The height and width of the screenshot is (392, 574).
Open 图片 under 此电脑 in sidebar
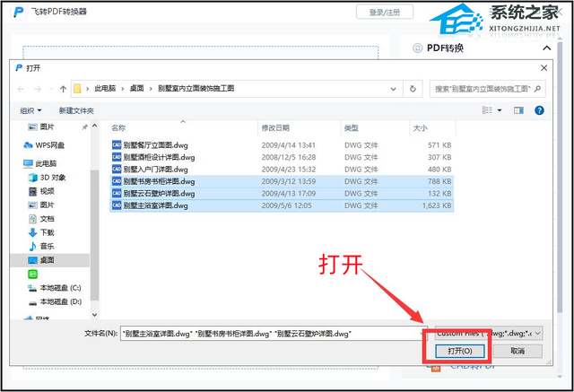[x=42, y=205]
